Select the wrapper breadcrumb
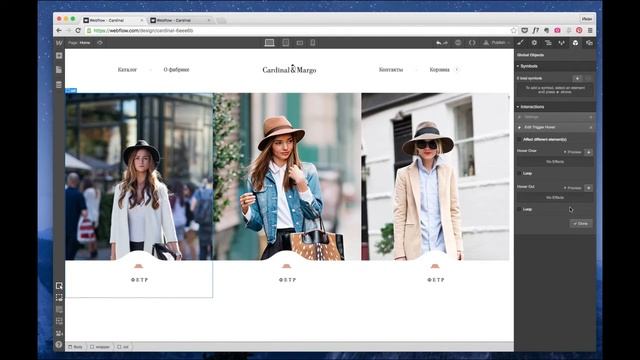Screen dimensions: 640x360 (x=100, y=347)
